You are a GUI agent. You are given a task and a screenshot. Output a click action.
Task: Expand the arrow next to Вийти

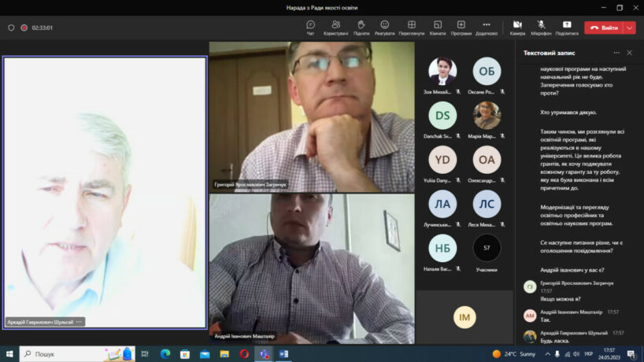[x=630, y=28]
